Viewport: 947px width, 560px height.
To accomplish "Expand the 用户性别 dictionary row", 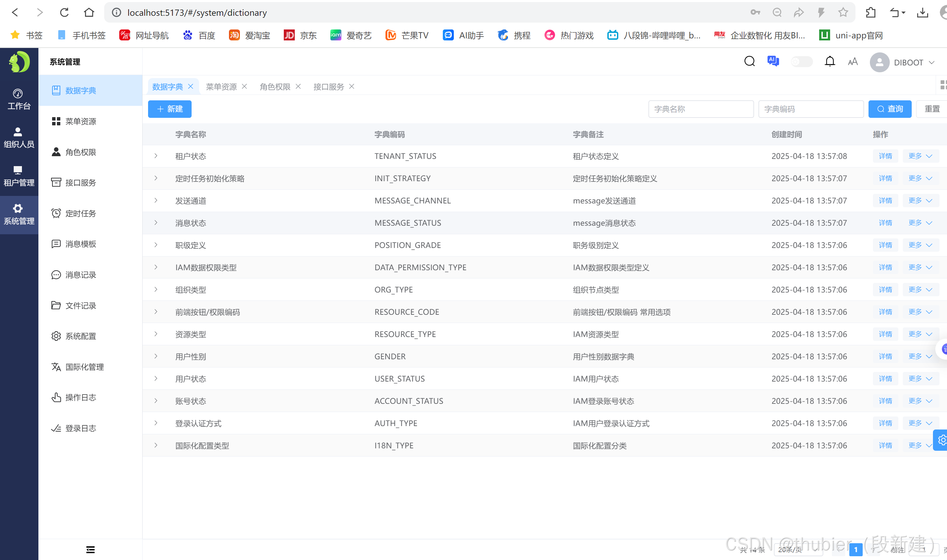I will coord(156,356).
